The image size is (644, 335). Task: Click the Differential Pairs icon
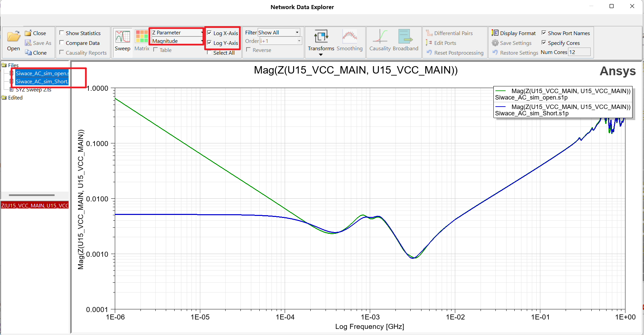coord(429,33)
